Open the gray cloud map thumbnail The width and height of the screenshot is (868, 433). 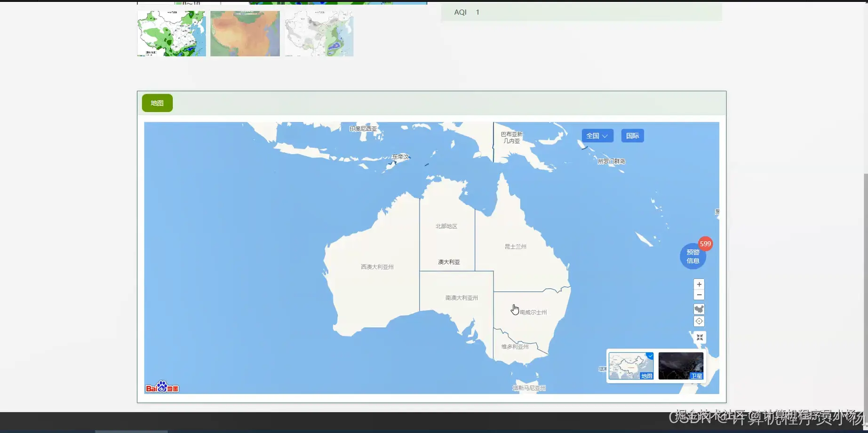(319, 33)
